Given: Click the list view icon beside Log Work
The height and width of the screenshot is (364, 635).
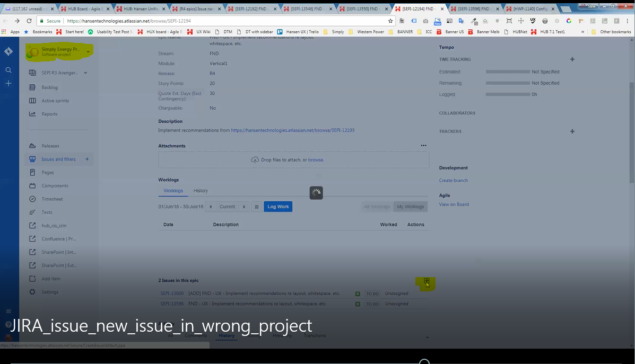Looking at the screenshot, I should [256, 207].
